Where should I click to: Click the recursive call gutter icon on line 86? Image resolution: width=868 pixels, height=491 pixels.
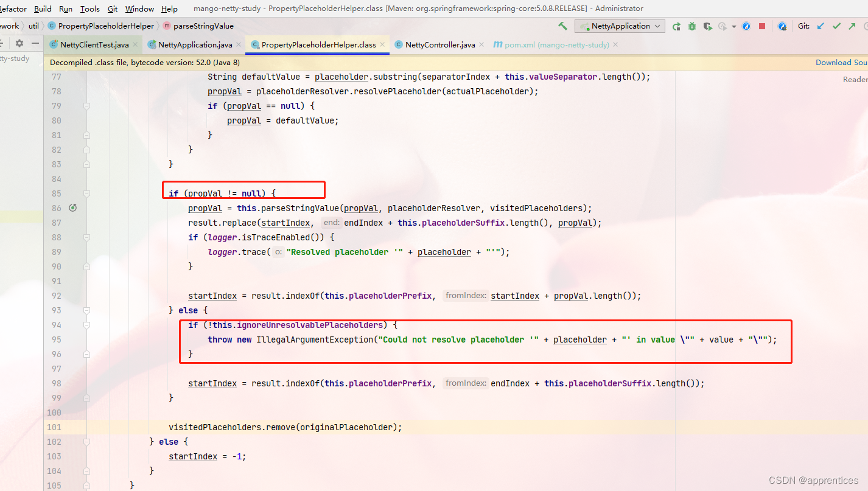pos(72,207)
